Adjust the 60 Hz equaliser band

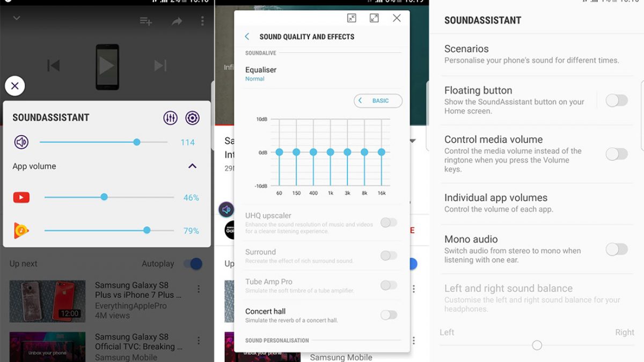coord(279,152)
